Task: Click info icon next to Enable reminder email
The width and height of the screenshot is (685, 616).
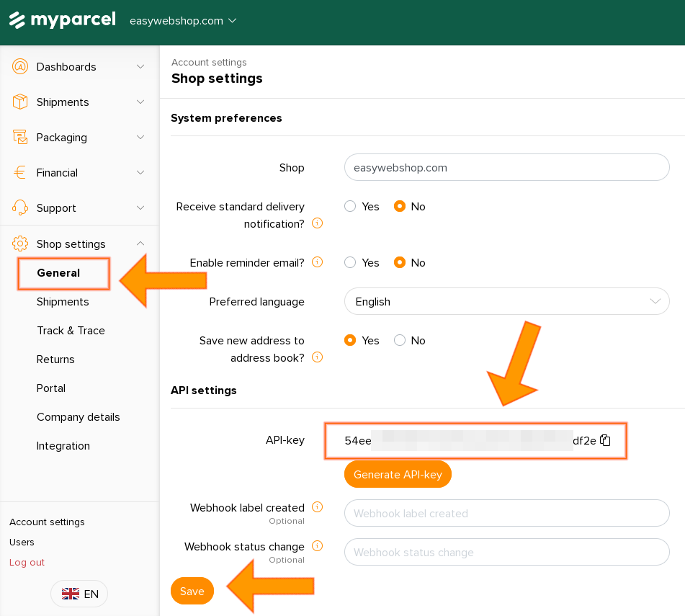Action: (x=317, y=262)
